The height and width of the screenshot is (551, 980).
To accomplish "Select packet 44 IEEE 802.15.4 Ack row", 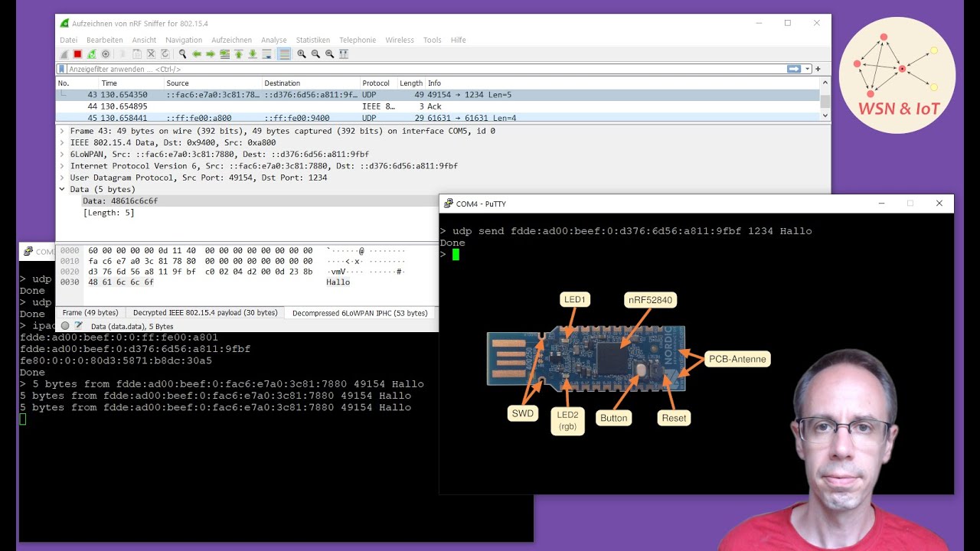I will pos(438,106).
